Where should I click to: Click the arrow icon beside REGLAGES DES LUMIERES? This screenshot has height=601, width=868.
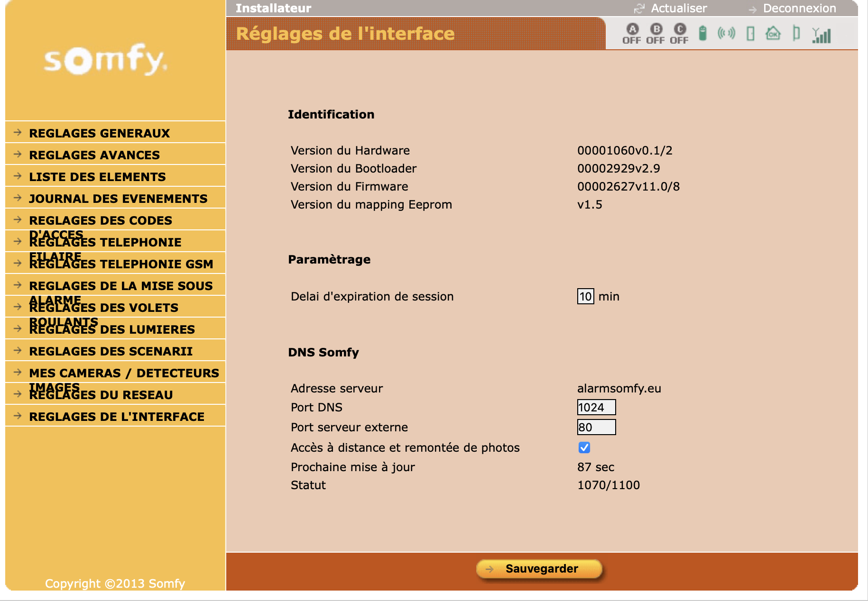click(18, 328)
